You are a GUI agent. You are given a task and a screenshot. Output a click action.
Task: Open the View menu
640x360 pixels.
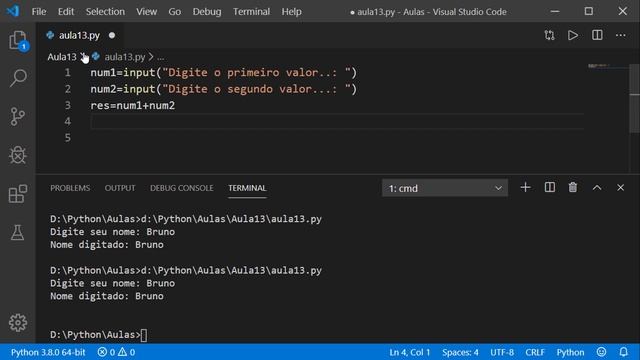click(x=147, y=11)
